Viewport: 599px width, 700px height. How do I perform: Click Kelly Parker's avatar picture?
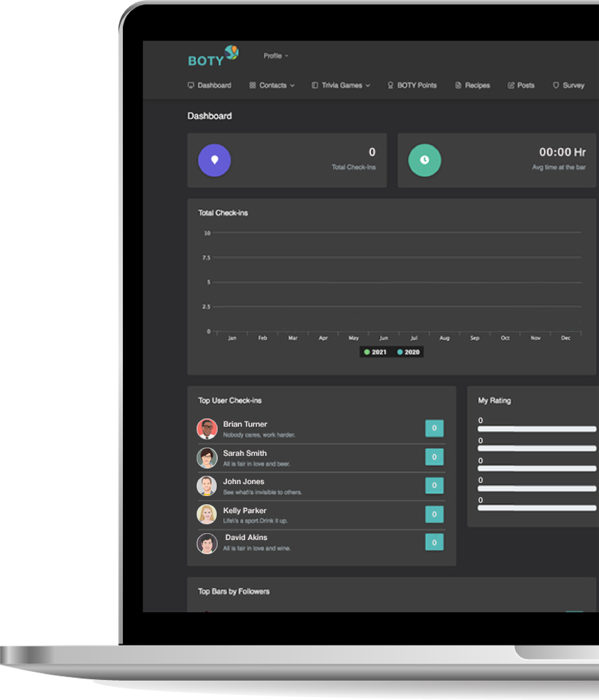(x=207, y=514)
